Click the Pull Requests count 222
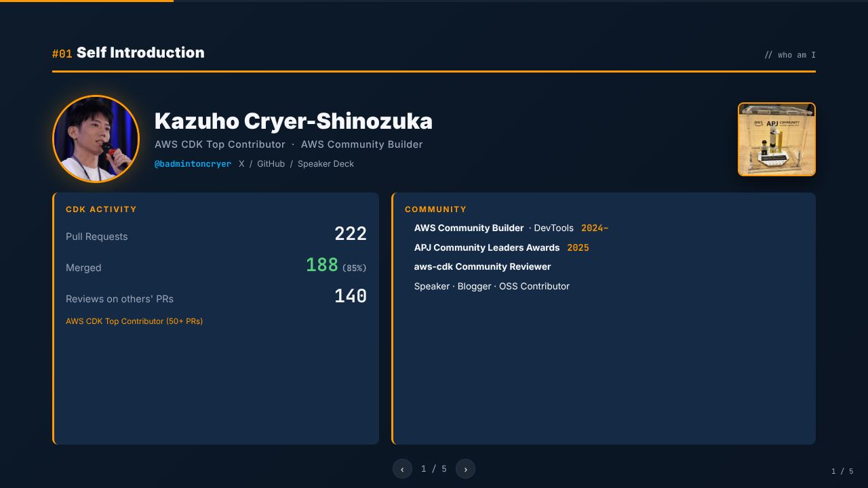 (x=351, y=234)
